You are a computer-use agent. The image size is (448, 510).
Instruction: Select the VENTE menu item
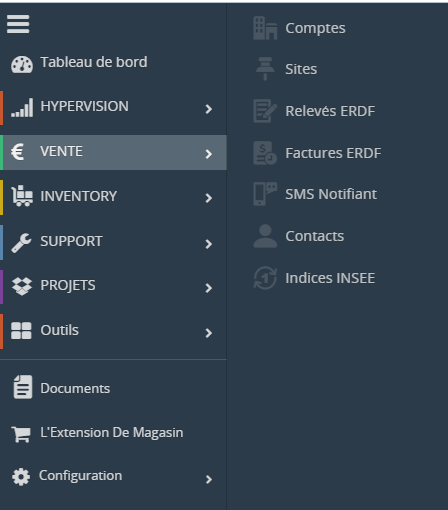113,152
